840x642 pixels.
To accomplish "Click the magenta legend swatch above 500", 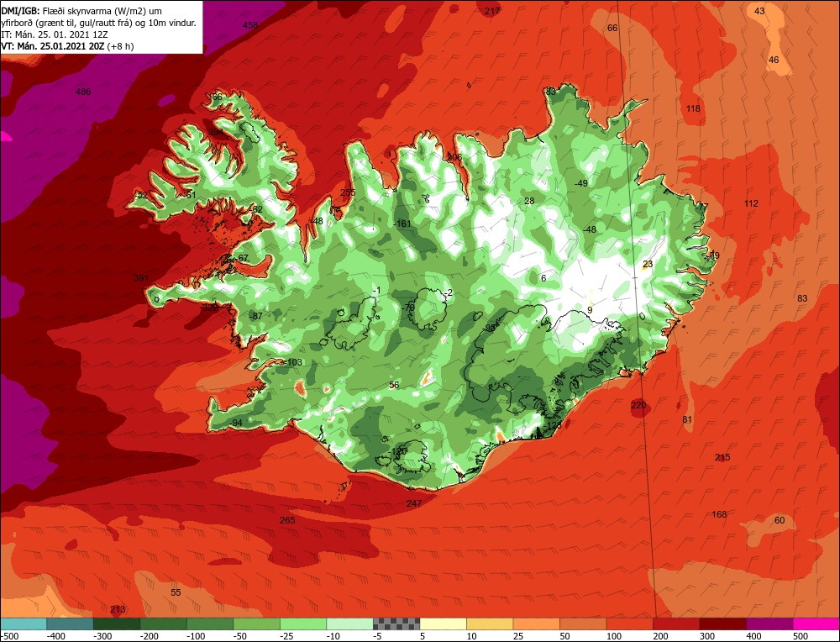I will (x=816, y=624).
